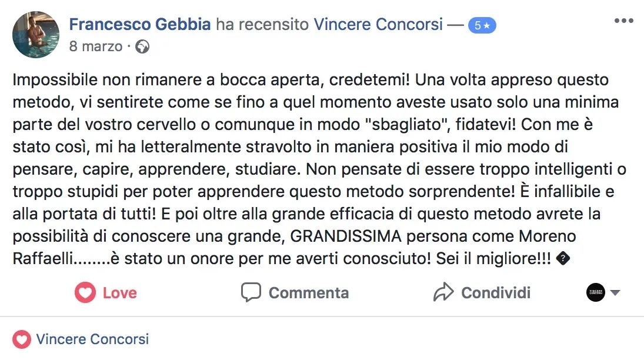The height and width of the screenshot is (360, 644).
Task: Click the speech bubble comment icon
Action: click(251, 292)
